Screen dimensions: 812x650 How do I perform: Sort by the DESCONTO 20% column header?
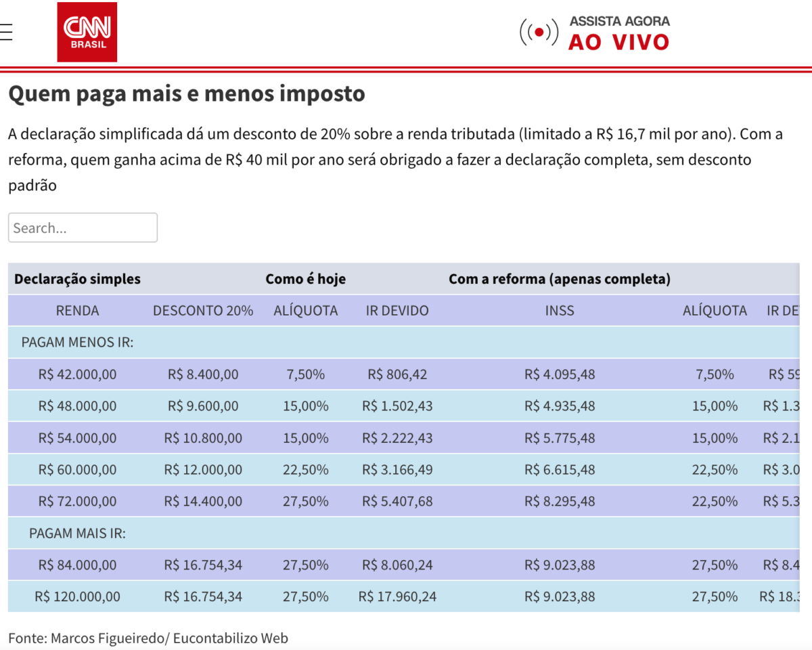tap(203, 311)
